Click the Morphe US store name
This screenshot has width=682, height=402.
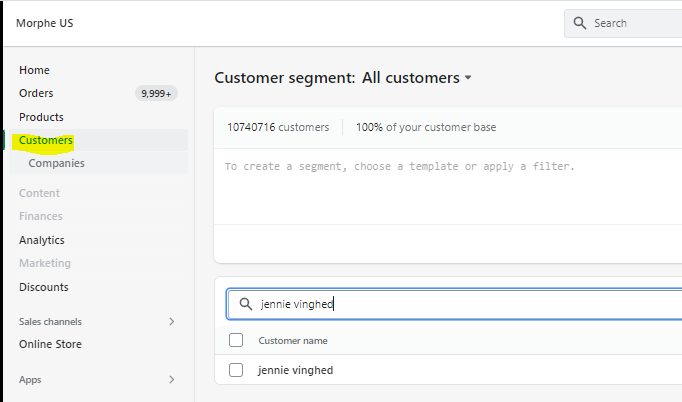[45, 23]
